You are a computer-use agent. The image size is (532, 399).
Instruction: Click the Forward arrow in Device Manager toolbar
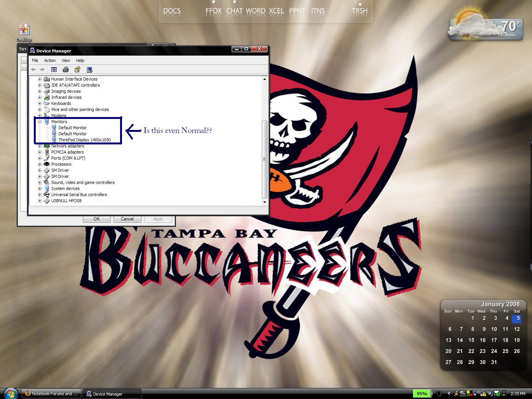(x=42, y=70)
